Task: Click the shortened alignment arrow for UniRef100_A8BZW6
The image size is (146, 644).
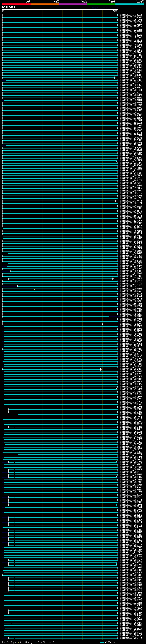Action: click(x=108, y=316)
